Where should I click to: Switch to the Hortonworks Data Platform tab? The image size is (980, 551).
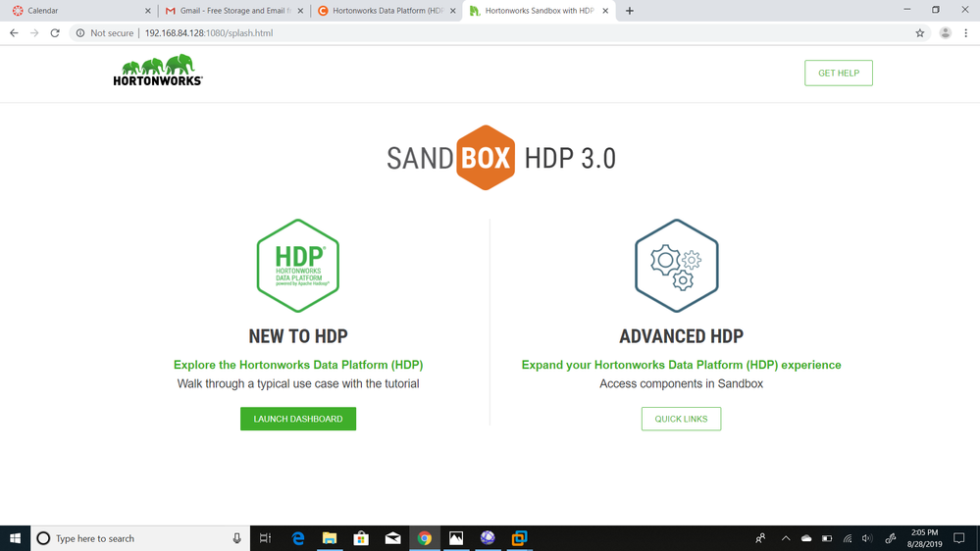coord(385,11)
